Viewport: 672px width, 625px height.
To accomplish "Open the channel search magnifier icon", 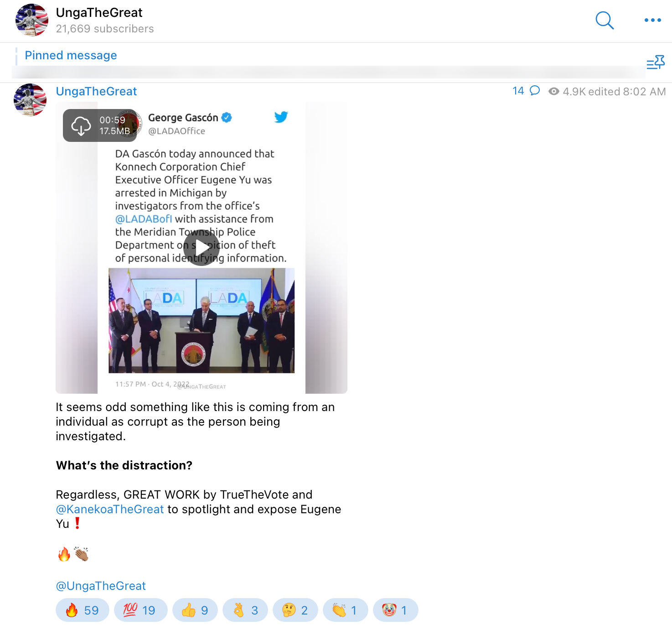I will [x=605, y=21].
